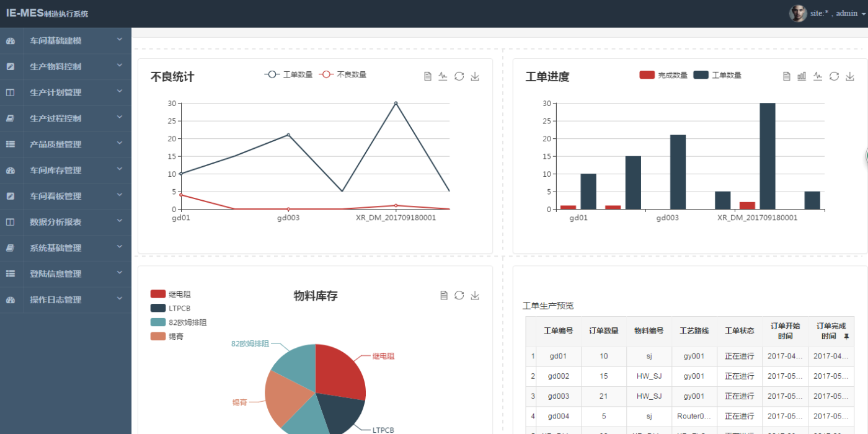Expand the 系统基础管理 chevron
Viewport: 868px width, 434px height.
[120, 247]
